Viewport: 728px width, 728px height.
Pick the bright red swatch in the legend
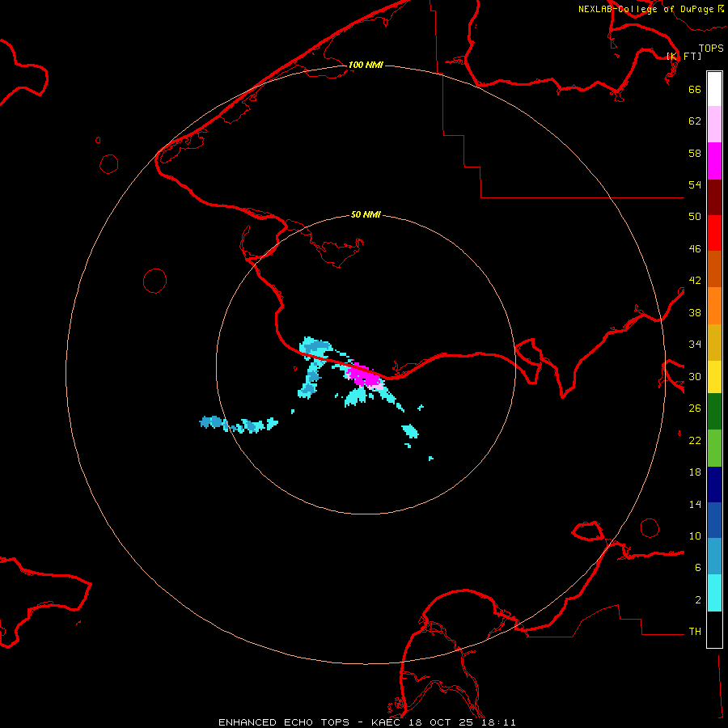coord(714,233)
